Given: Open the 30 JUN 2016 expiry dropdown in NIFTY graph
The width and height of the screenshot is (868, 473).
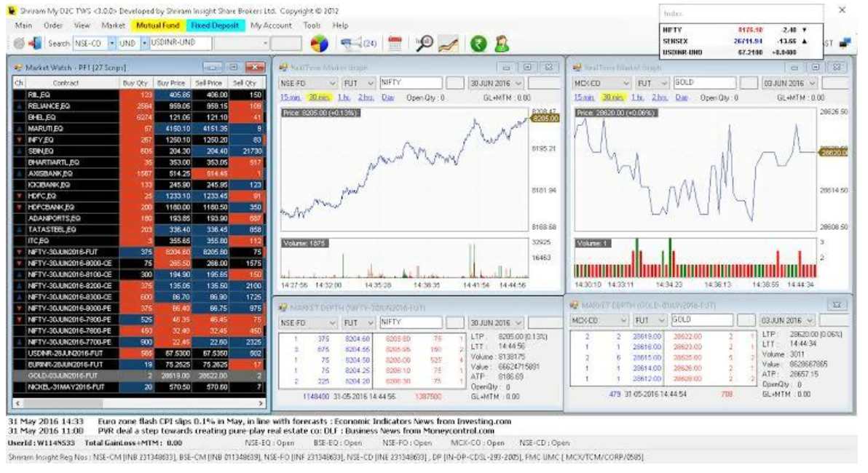Looking at the screenshot, I should click(518, 84).
